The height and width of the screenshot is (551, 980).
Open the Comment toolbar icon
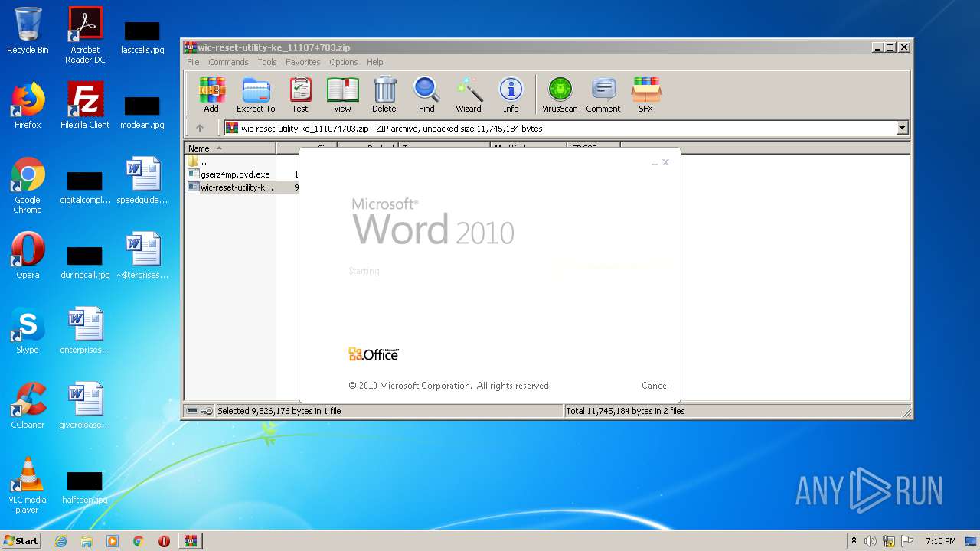(603, 95)
